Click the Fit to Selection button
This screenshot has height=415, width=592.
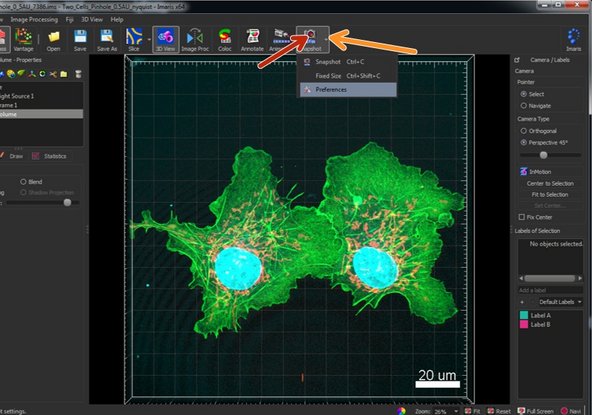550,194
